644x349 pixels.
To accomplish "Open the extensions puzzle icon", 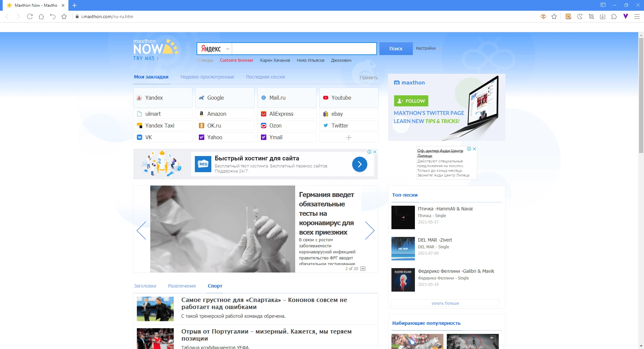I will [614, 16].
